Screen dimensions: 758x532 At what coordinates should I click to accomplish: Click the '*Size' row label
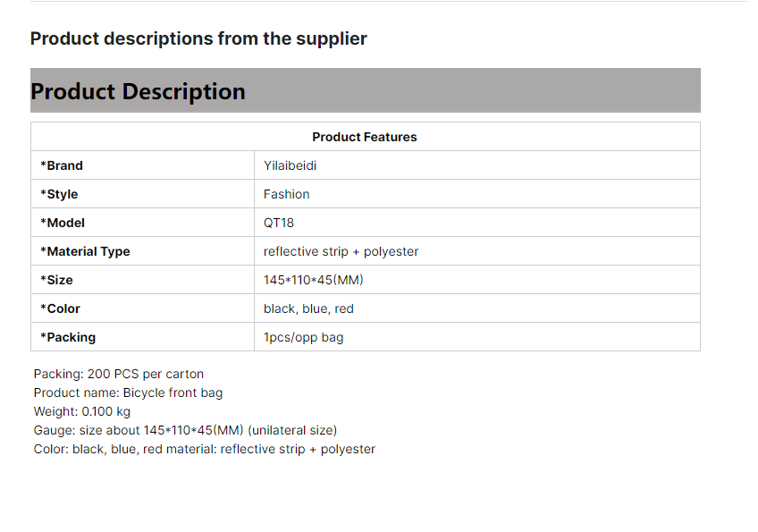click(x=56, y=280)
